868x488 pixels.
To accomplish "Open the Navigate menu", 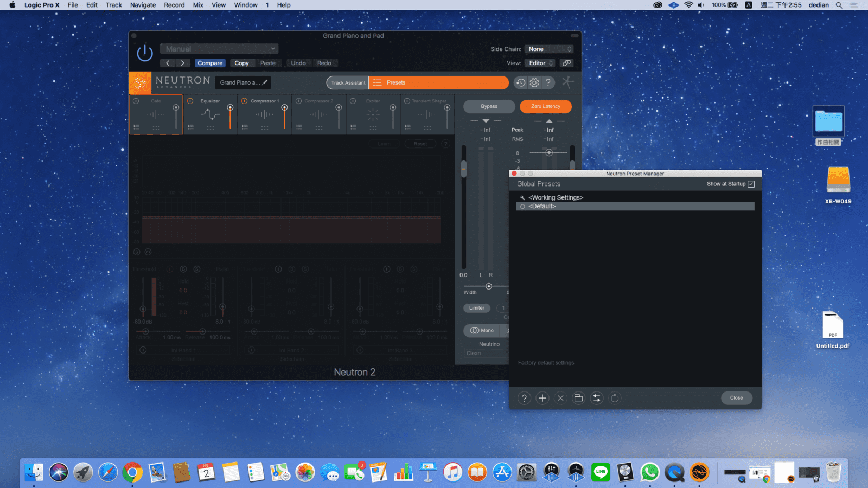I will pyautogui.click(x=143, y=5).
